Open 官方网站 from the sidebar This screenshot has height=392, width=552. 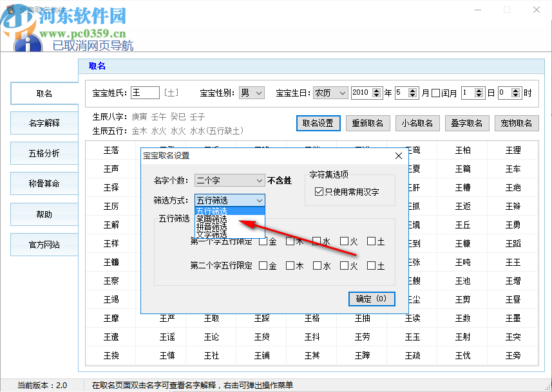44,244
